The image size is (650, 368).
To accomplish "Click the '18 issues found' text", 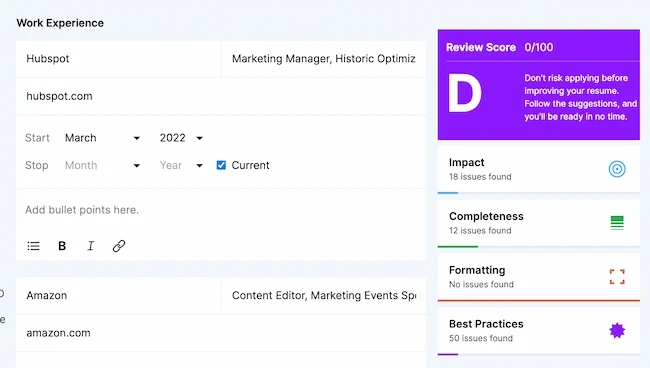I will click(480, 177).
